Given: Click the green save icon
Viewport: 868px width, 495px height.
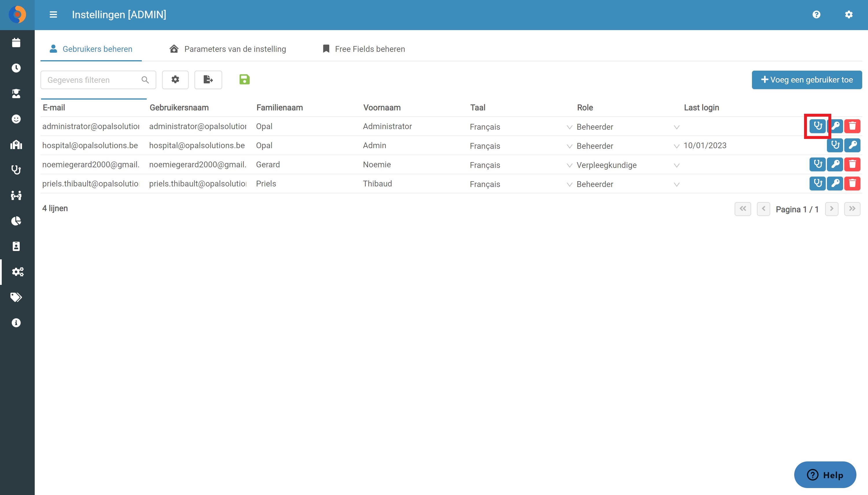Looking at the screenshot, I should pos(244,80).
